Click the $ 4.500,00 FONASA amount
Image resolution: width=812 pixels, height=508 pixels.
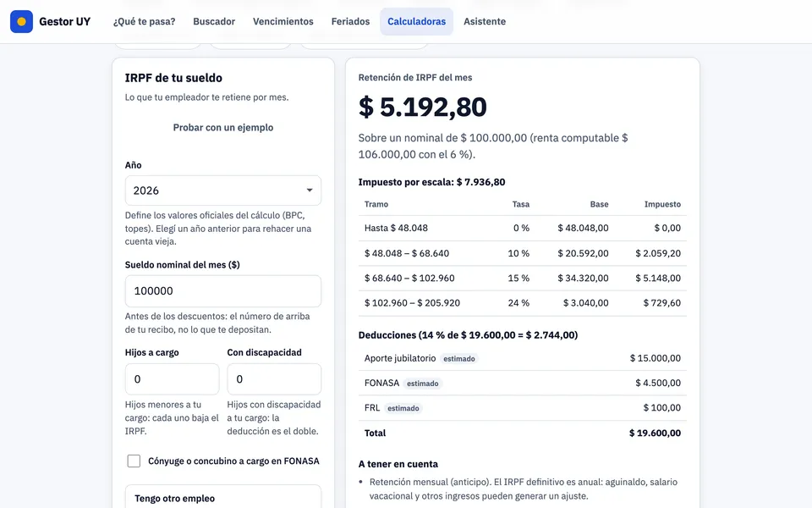(658, 383)
